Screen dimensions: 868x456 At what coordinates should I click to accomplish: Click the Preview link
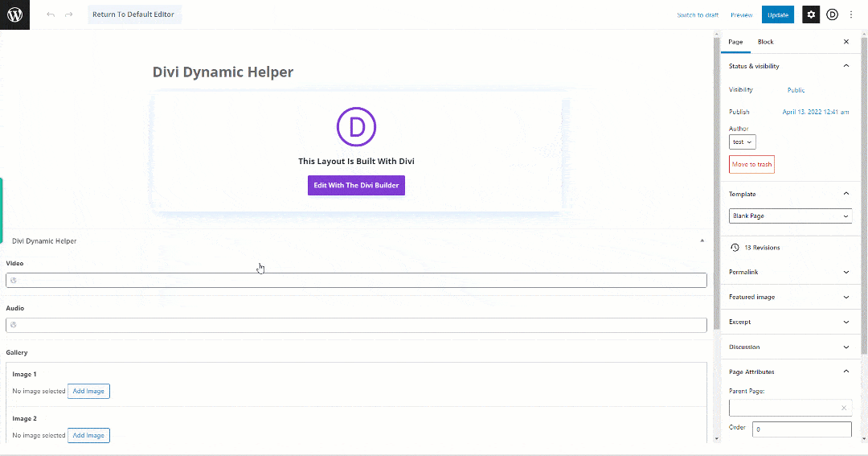[741, 15]
